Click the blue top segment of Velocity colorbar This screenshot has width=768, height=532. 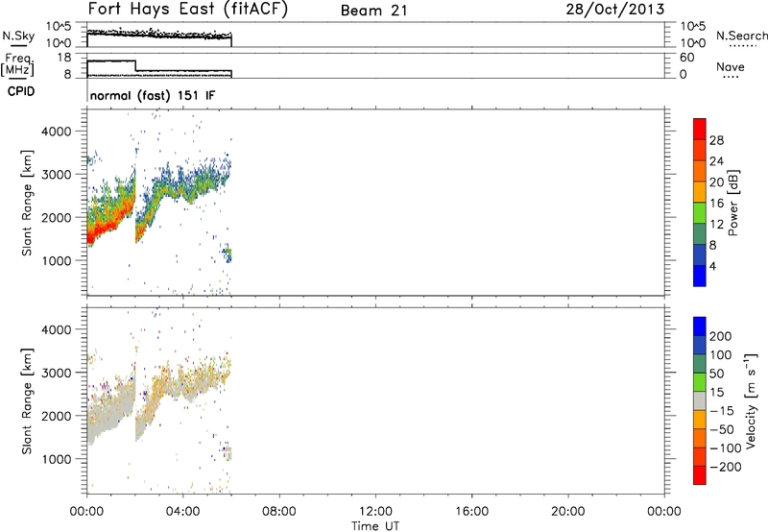click(x=700, y=326)
